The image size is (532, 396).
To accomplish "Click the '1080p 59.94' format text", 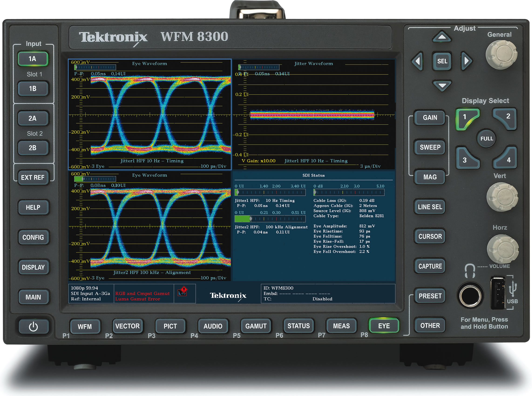I will click(x=85, y=288).
